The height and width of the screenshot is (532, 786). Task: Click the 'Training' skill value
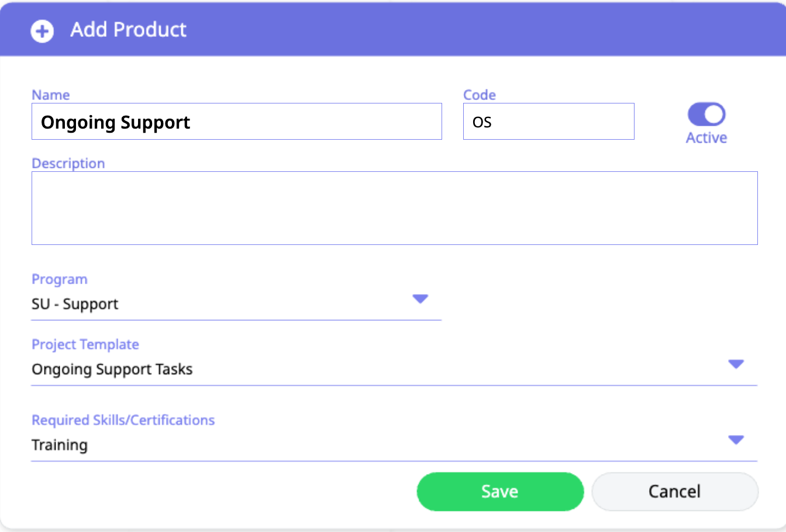60,445
